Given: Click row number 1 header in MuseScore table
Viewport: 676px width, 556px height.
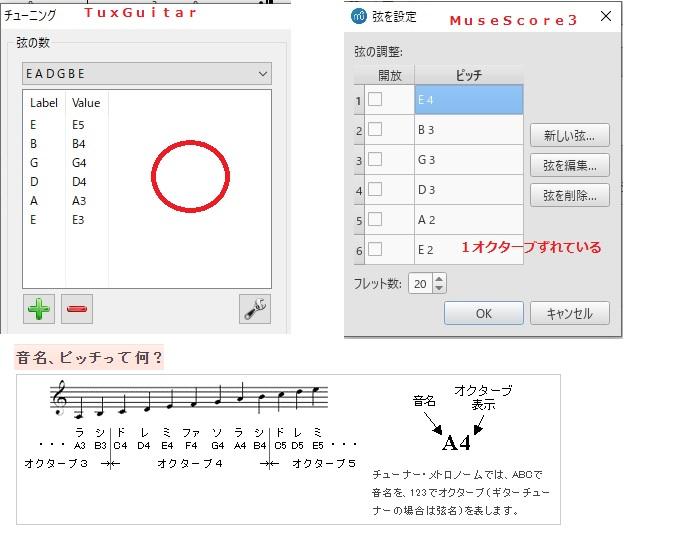Looking at the screenshot, I should click(359, 101).
